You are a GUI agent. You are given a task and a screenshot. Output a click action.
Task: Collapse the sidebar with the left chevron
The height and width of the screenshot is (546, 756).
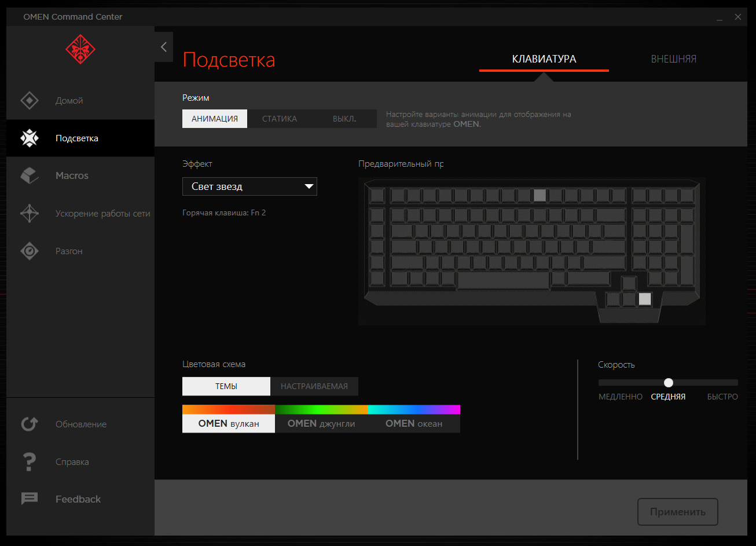pos(164,47)
